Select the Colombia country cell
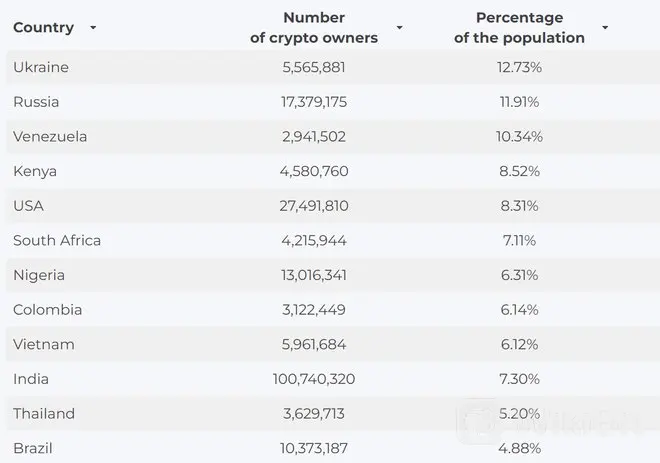This screenshot has width=660, height=463. pos(47,310)
